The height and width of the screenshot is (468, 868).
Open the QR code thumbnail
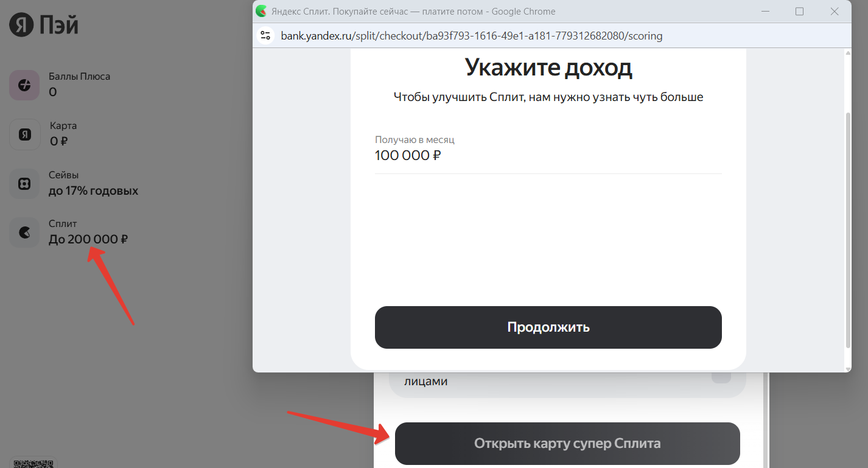point(33,463)
